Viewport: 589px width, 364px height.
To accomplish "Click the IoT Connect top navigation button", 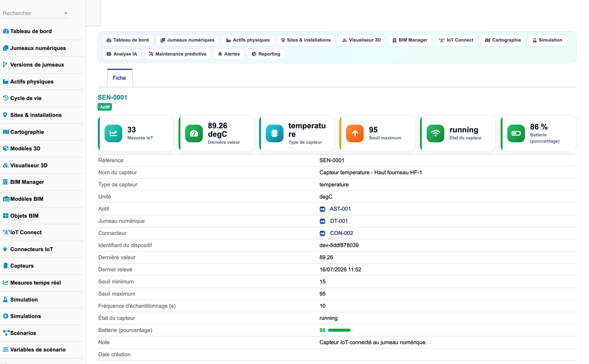I will pos(456,40).
